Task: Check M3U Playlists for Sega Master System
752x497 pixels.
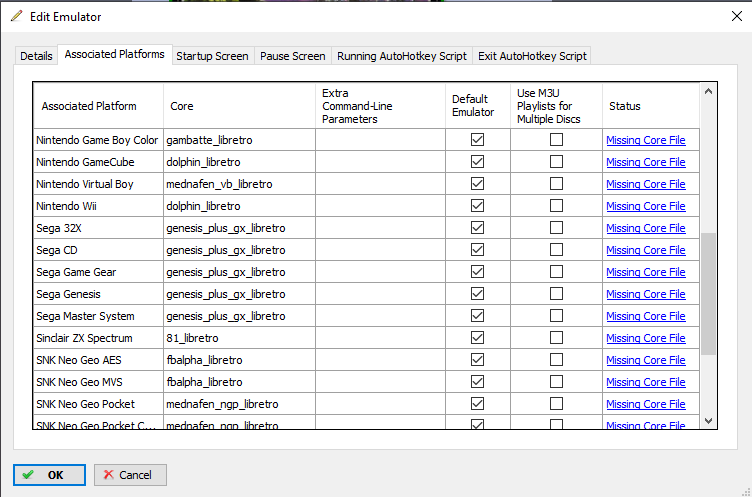Action: pyautogui.click(x=556, y=316)
